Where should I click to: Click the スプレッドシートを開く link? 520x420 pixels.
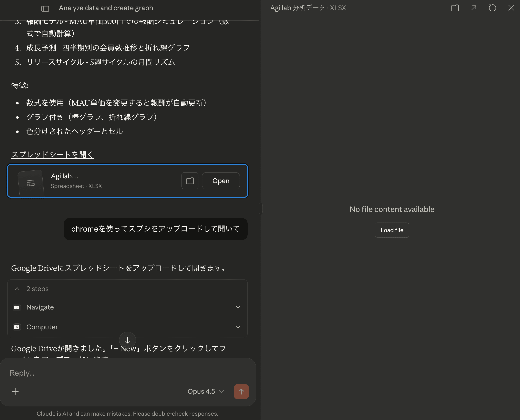[x=52, y=154]
